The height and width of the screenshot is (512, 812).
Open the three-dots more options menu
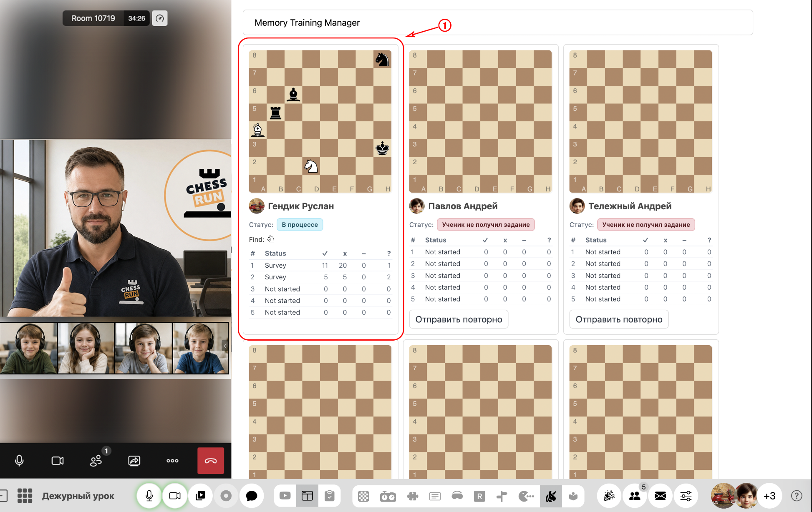172,461
